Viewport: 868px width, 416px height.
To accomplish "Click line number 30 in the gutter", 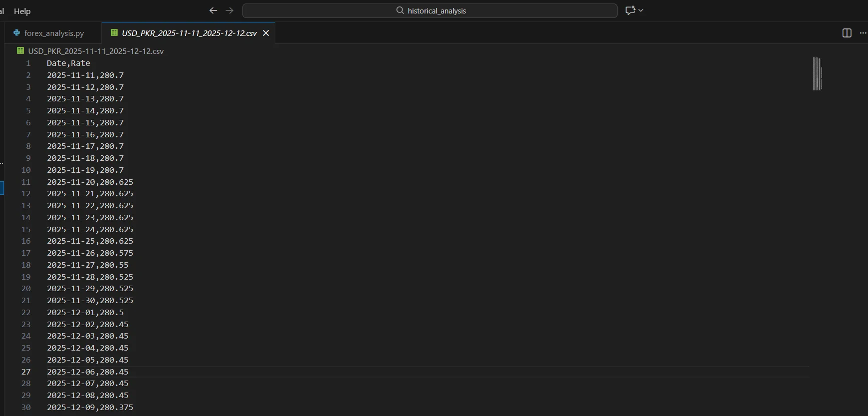I will click(x=26, y=408).
